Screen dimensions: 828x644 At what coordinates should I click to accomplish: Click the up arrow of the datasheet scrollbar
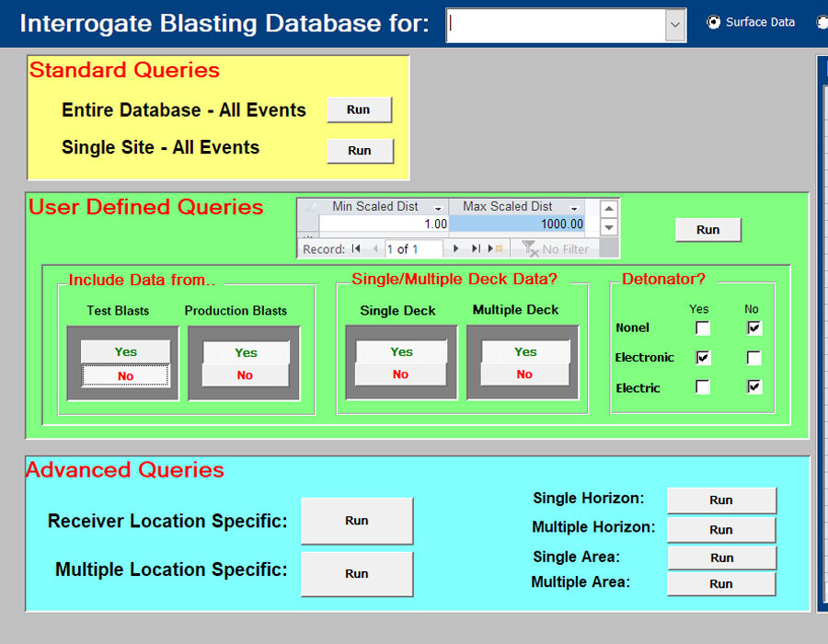pos(608,208)
